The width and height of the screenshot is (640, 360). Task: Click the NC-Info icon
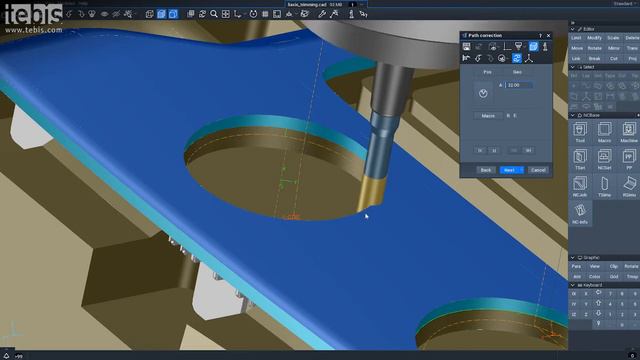pos(580,214)
